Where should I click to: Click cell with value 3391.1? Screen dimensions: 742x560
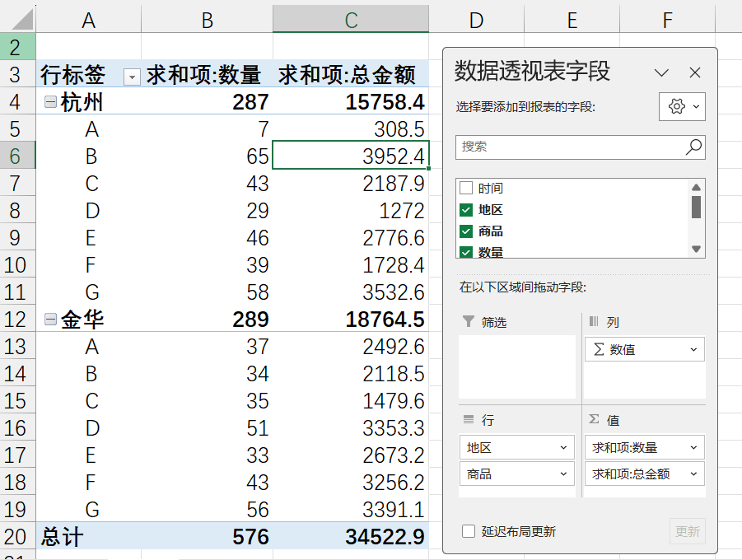click(351, 510)
